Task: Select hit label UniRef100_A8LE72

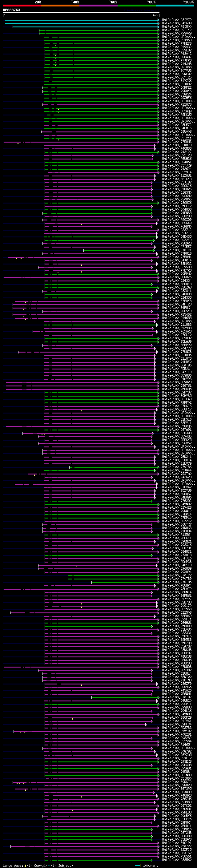Action: pyautogui.click(x=177, y=125)
